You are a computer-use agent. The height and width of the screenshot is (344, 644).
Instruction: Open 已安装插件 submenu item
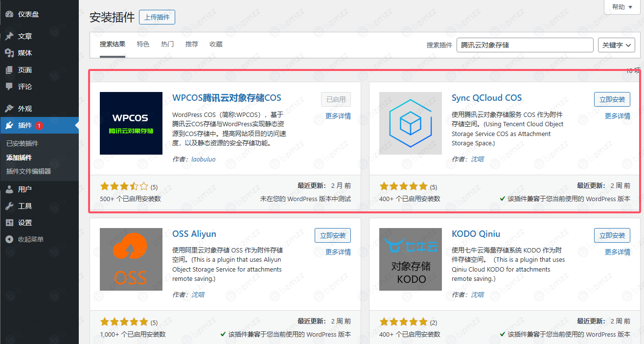pos(22,143)
